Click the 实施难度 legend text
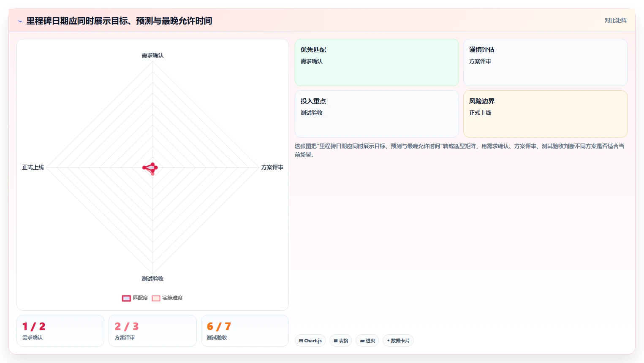 pos(172,298)
